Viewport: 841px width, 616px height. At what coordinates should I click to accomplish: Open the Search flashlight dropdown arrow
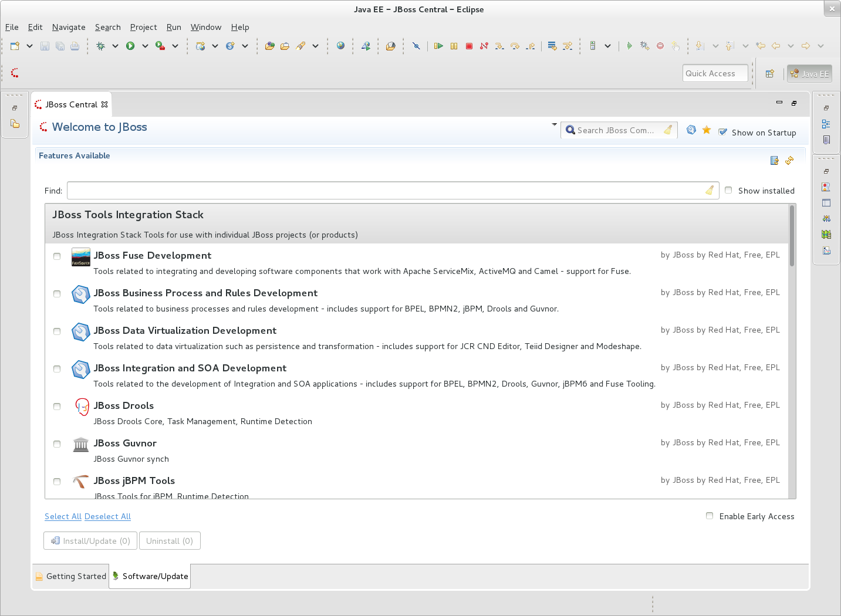(315, 46)
